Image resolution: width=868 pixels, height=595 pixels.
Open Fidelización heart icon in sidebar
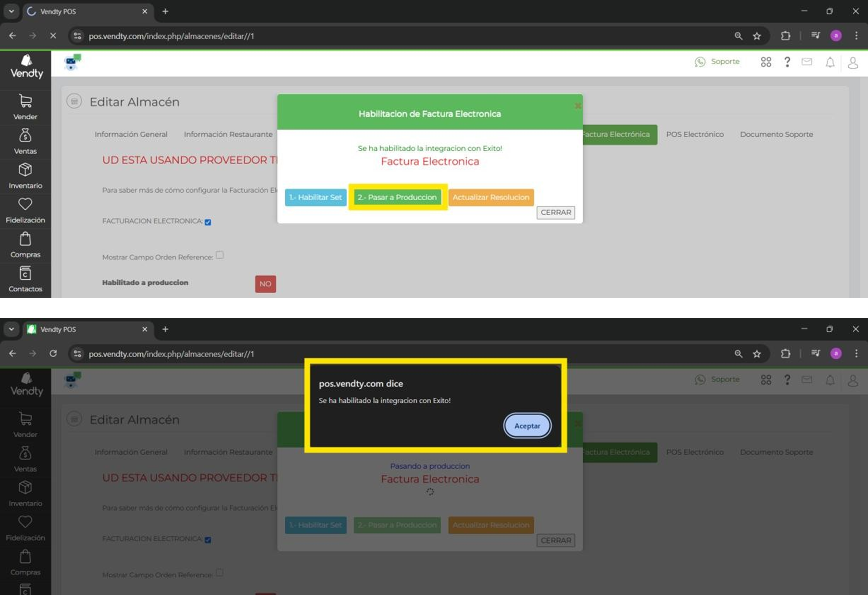25,205
